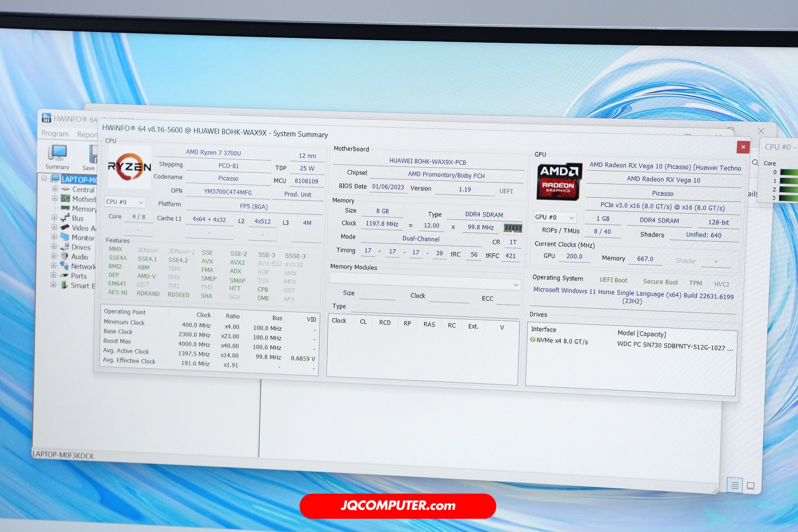Collapse the LAPTOP root tree node

pyautogui.click(x=44, y=178)
